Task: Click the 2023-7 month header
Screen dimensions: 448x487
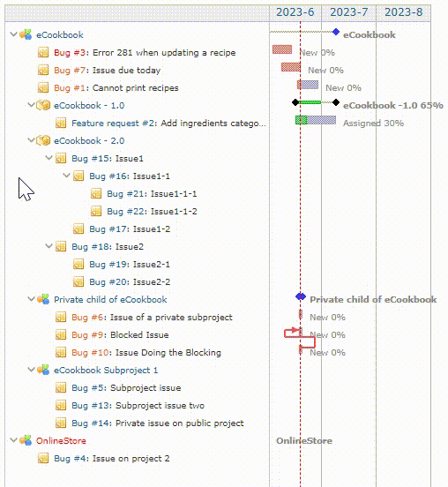Action: 348,12
